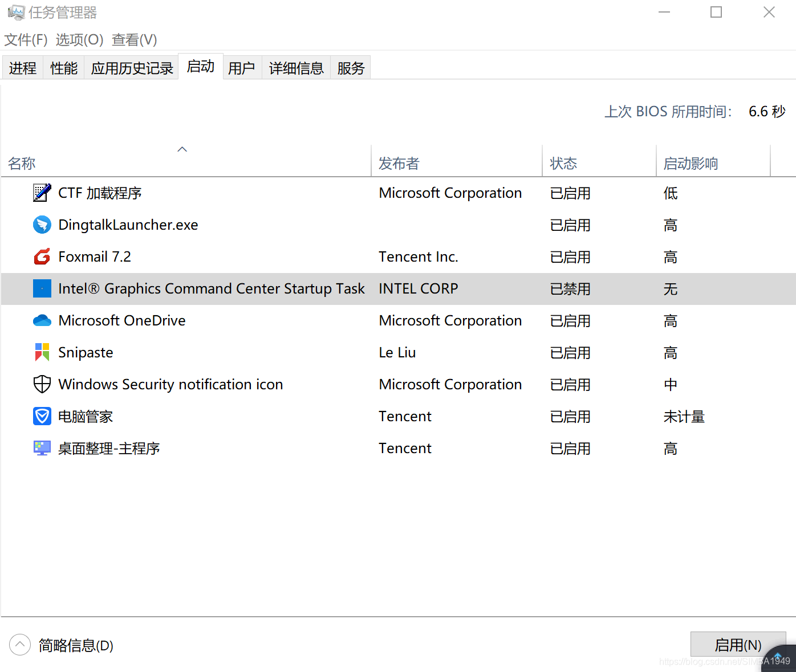Click the Task Manager title bar icon
The image size is (796, 672).
[x=16, y=12]
